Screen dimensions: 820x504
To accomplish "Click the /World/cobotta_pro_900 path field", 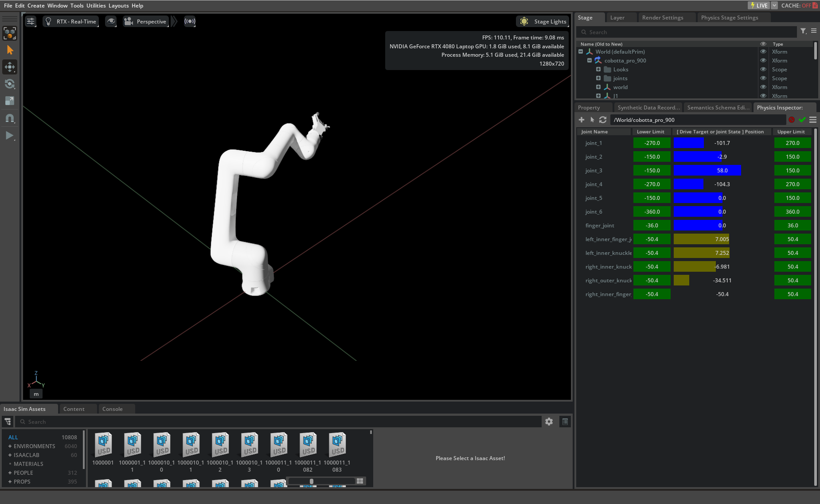I will point(698,120).
